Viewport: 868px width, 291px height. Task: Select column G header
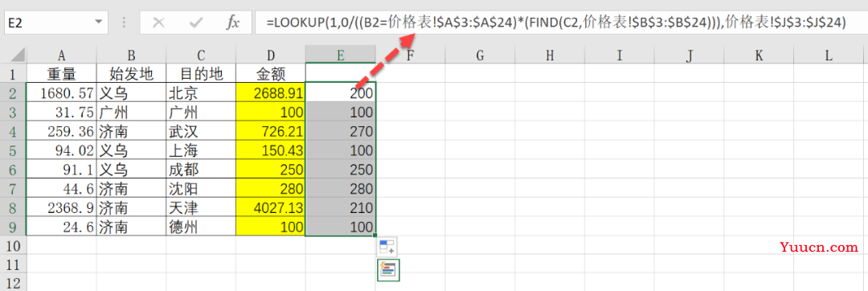[480, 55]
